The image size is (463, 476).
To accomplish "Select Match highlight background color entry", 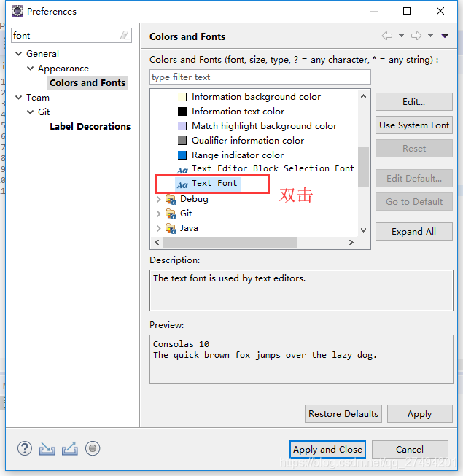I will coord(264,126).
